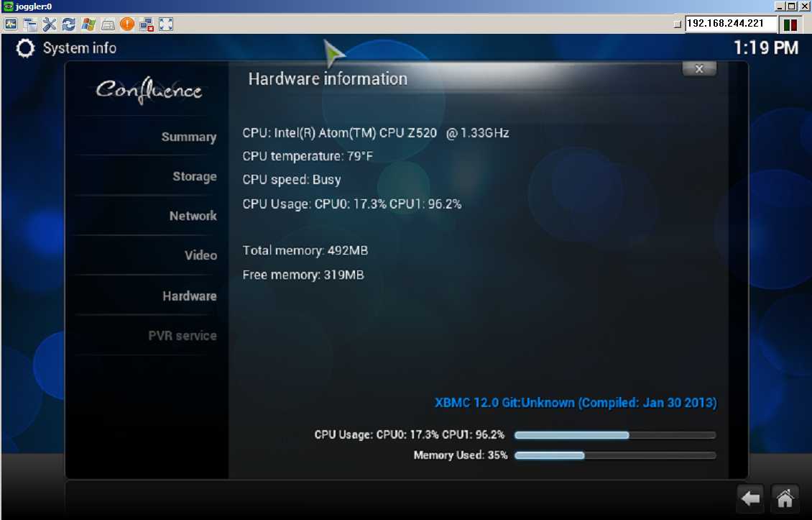Click the Total memory: 492MB line
The height and width of the screenshot is (520, 812).
pos(305,251)
